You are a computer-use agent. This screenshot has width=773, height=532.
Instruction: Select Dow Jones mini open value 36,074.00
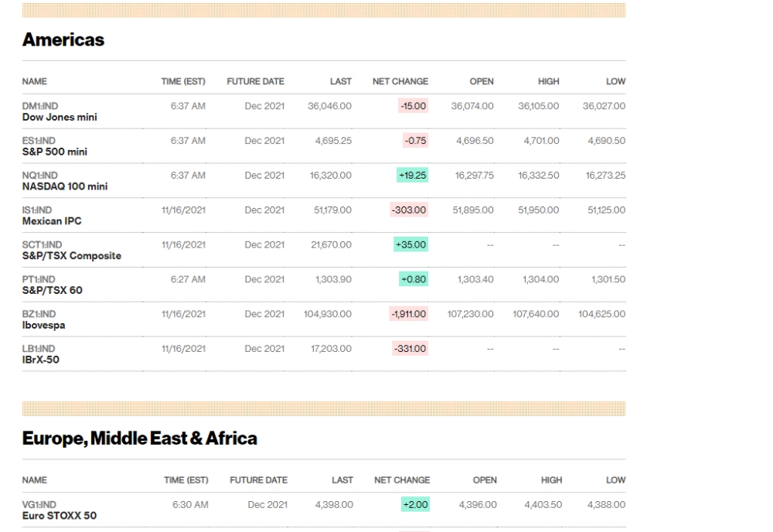click(472, 106)
